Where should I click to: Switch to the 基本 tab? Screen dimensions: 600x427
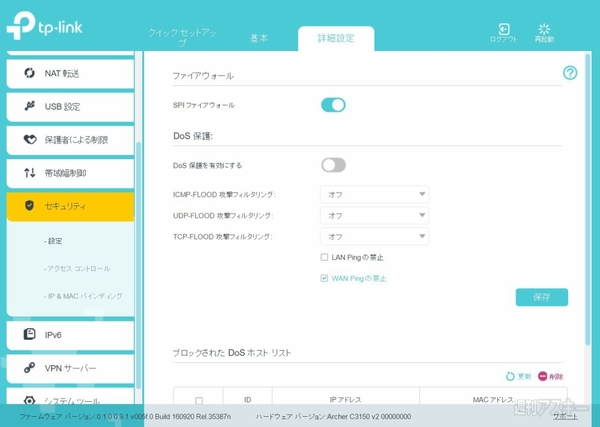click(259, 38)
